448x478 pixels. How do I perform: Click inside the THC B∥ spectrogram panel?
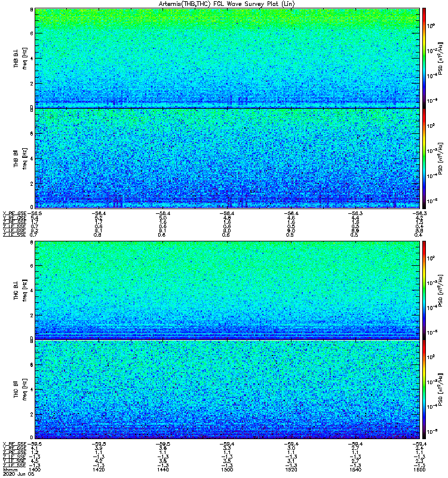point(227,390)
